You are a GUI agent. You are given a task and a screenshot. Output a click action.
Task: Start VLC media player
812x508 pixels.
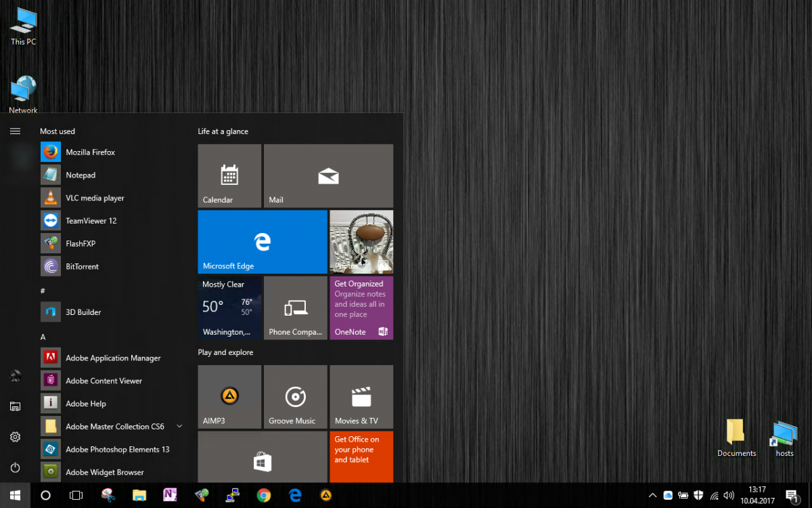point(112,198)
